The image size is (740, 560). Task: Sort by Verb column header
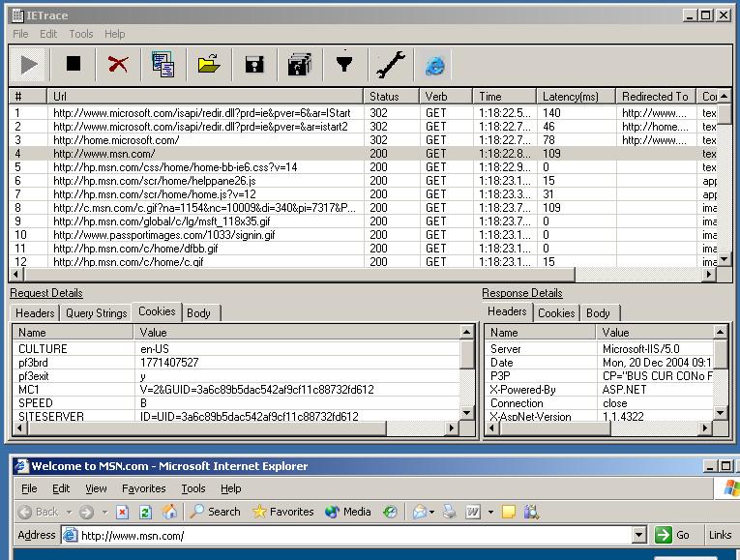(446, 97)
